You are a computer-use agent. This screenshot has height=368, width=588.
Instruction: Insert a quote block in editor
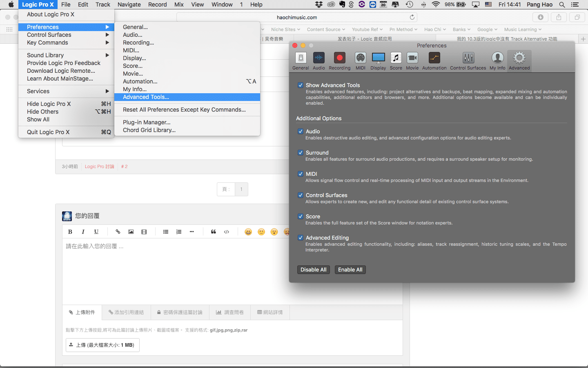point(214,232)
